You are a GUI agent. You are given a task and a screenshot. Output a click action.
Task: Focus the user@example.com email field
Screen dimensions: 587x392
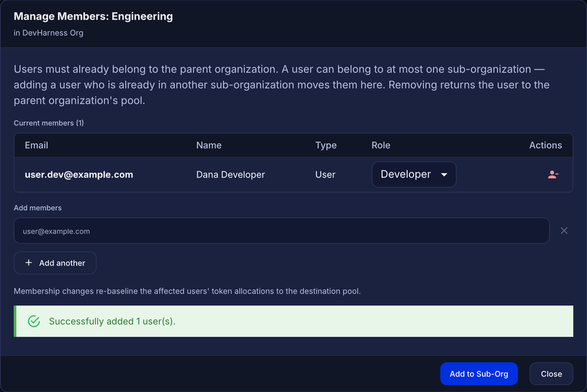pyautogui.click(x=282, y=231)
